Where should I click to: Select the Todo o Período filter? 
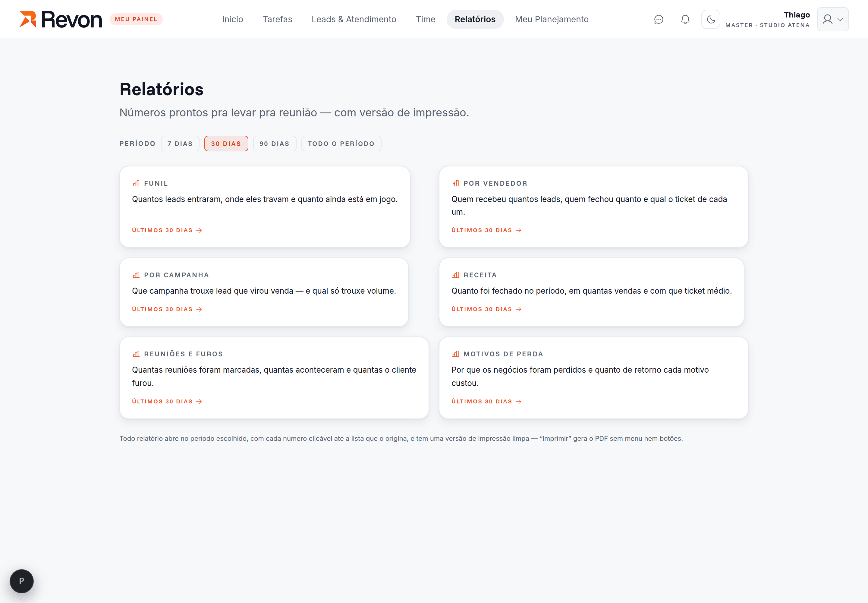click(341, 144)
